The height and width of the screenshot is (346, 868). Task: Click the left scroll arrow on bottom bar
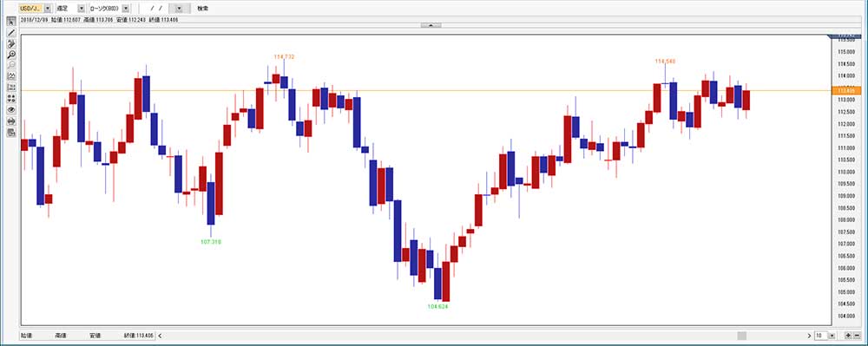point(160,336)
